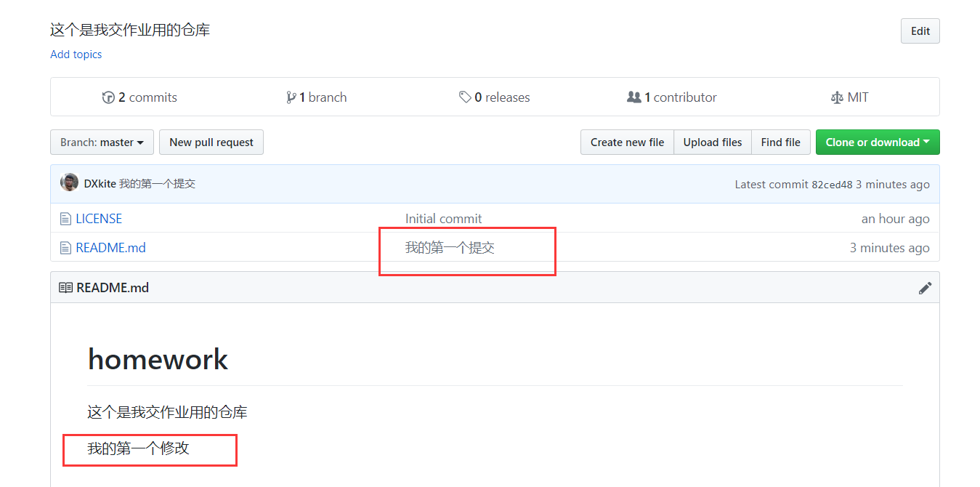Viewport: 980px width, 487px height.
Task: Click the LICENSE file icon
Action: click(65, 219)
